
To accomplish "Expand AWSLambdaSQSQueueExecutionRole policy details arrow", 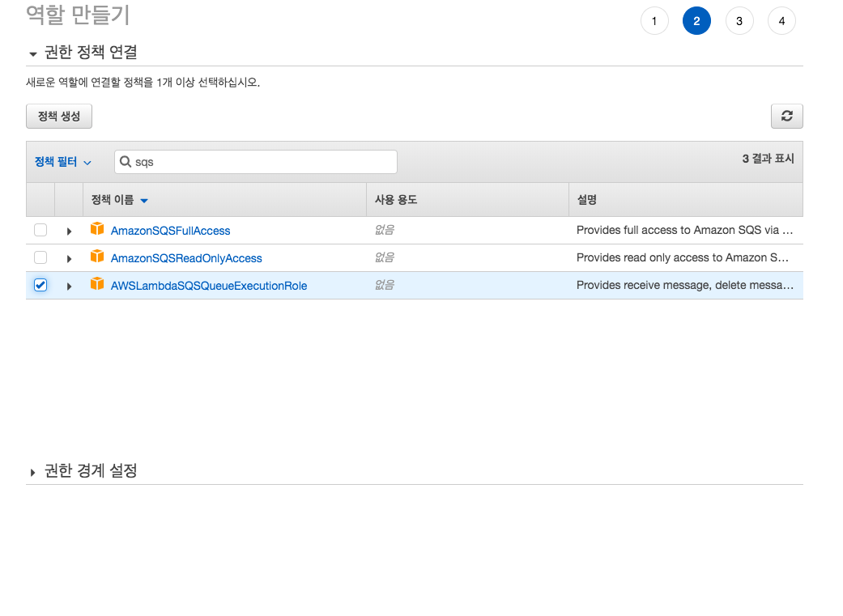I will 69,286.
